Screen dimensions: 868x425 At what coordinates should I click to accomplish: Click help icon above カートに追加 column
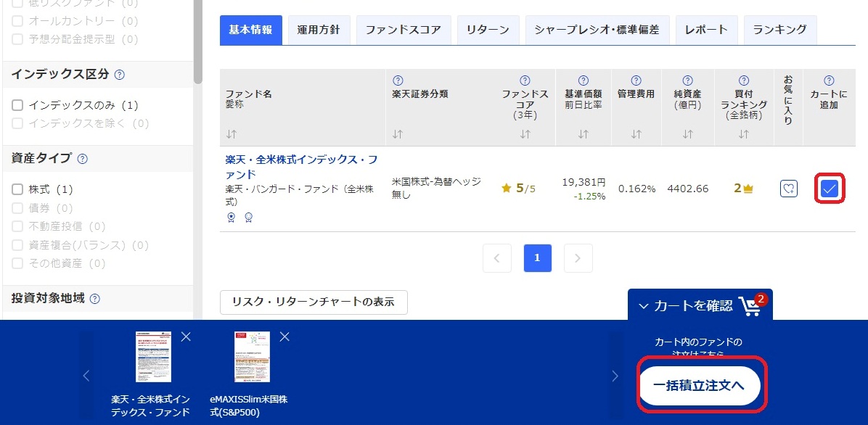[x=829, y=81]
